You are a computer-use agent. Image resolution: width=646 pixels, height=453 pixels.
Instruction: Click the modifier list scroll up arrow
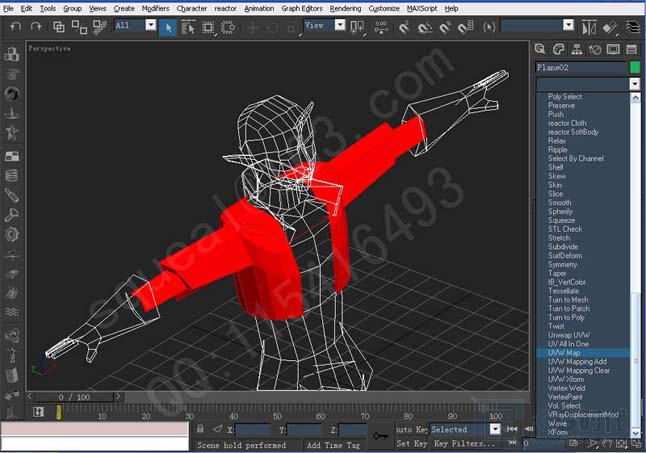pyautogui.click(x=635, y=98)
